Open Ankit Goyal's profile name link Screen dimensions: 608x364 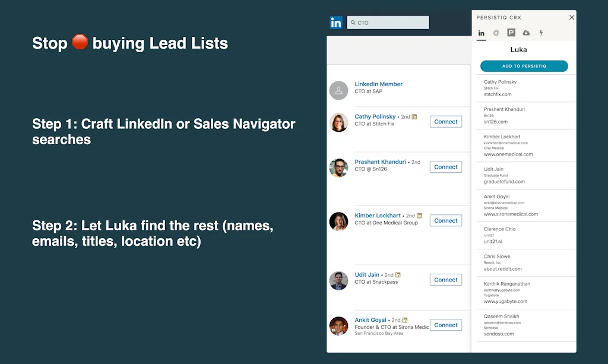370,320
